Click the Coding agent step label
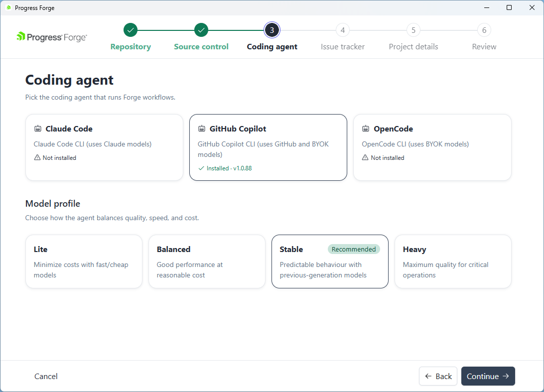The image size is (544, 392). [x=272, y=47]
